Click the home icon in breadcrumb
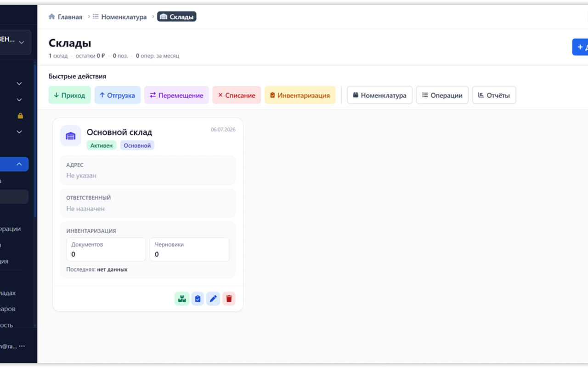 pos(52,17)
